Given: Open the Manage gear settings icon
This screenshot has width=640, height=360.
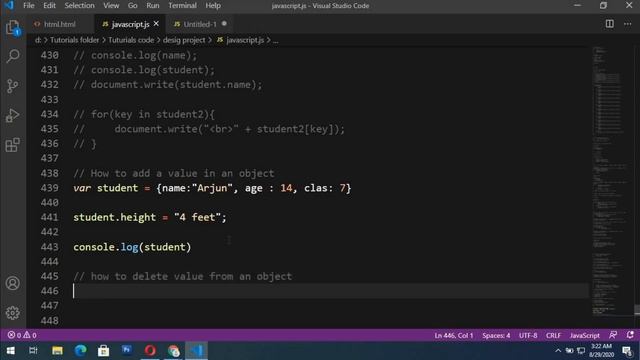Looking at the screenshot, I should [x=13, y=313].
